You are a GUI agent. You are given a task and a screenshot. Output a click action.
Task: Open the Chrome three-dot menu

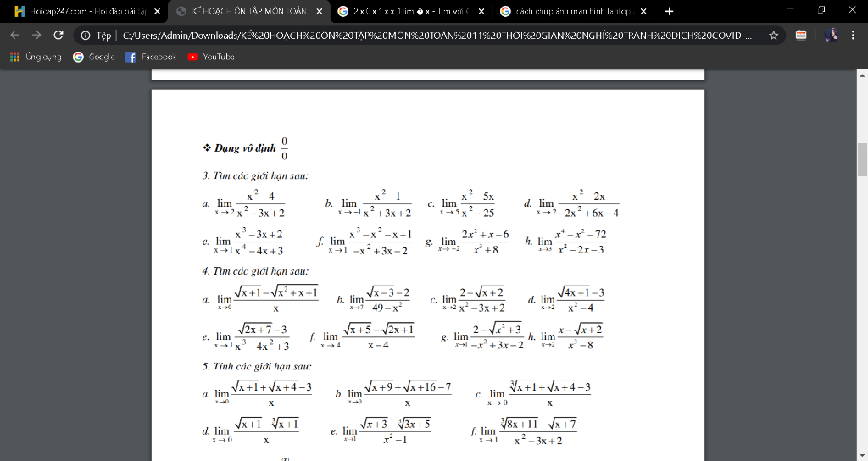click(853, 36)
